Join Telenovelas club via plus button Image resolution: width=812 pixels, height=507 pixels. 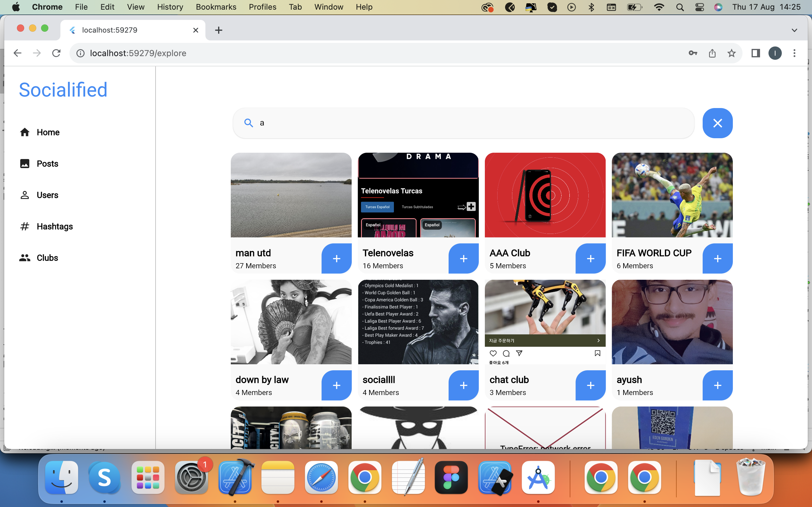pos(463,259)
